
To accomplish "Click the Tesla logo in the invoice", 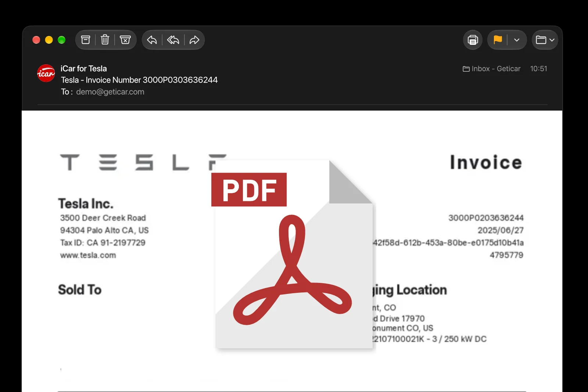I will [144, 162].
